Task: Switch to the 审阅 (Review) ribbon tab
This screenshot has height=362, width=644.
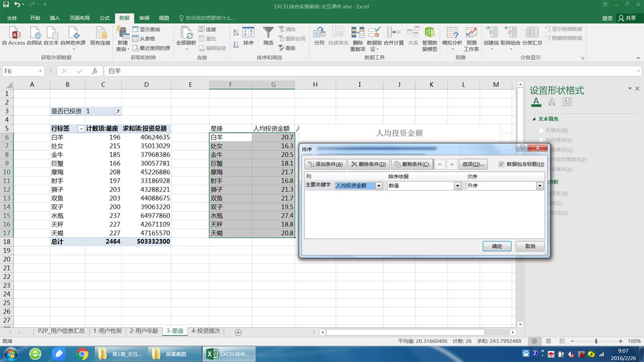Action: [144, 18]
